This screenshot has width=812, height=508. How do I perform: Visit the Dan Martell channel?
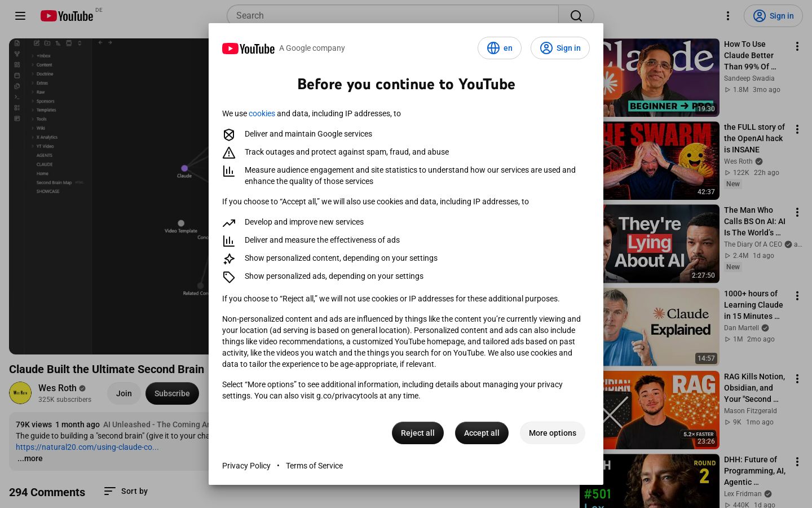point(742,328)
